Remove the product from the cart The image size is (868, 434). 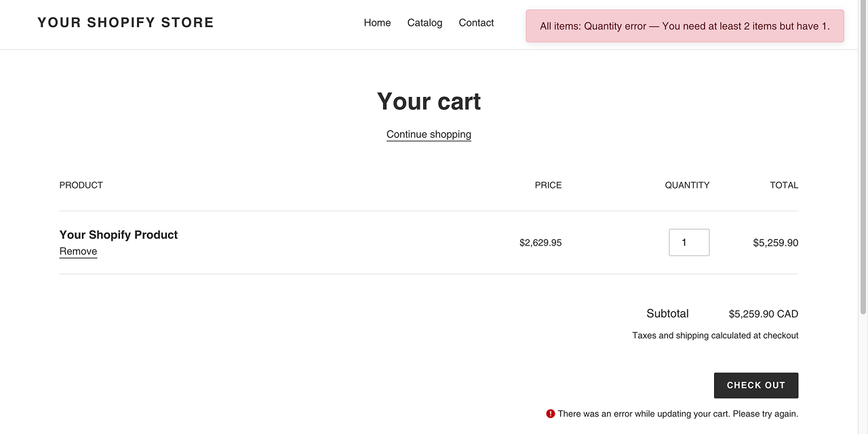pos(78,252)
